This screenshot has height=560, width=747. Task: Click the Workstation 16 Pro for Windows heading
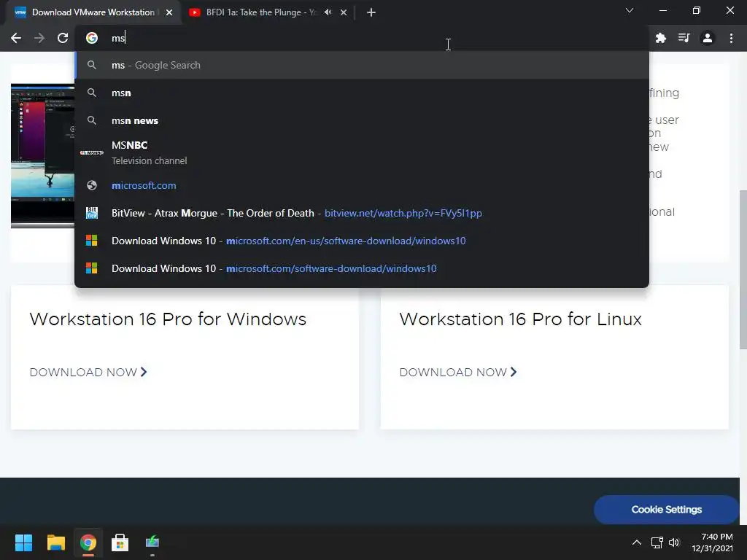click(x=168, y=319)
